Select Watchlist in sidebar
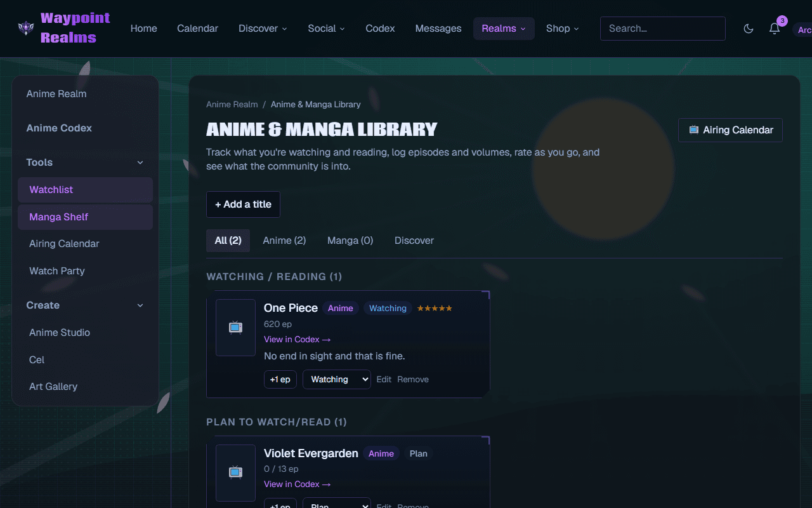This screenshot has height=508, width=812. [85, 190]
